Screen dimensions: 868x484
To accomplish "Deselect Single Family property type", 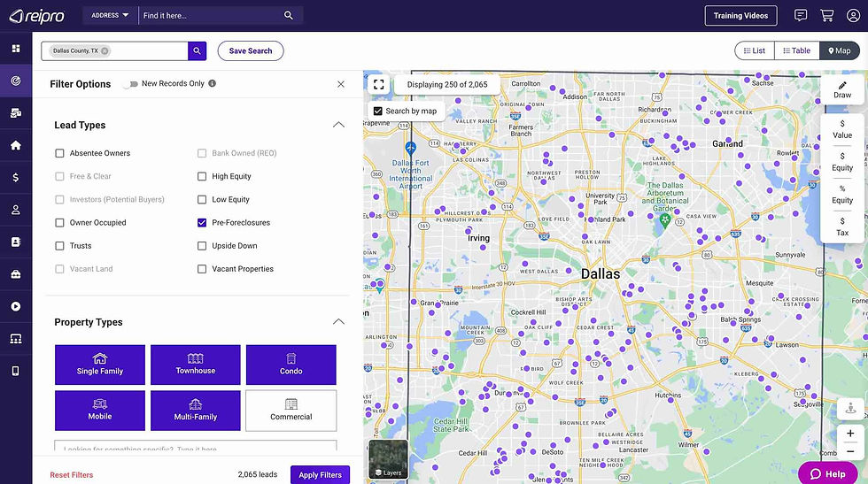I will pos(99,365).
